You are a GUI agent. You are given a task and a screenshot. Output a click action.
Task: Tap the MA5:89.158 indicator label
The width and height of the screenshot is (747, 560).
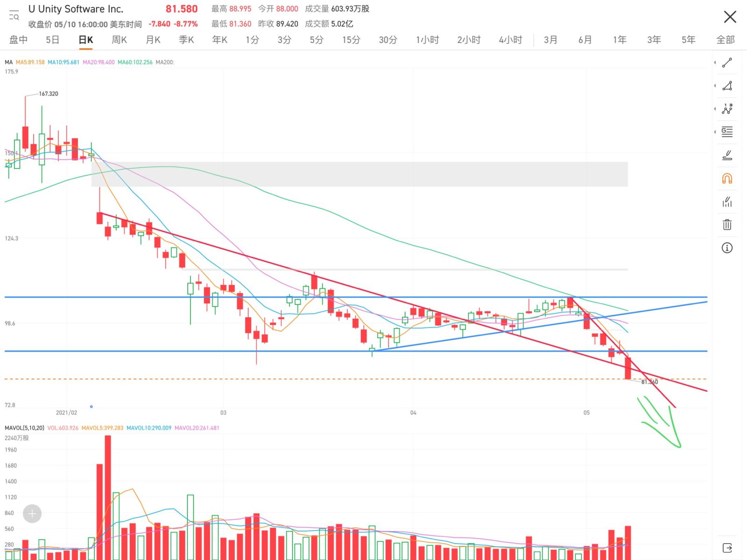(30, 62)
